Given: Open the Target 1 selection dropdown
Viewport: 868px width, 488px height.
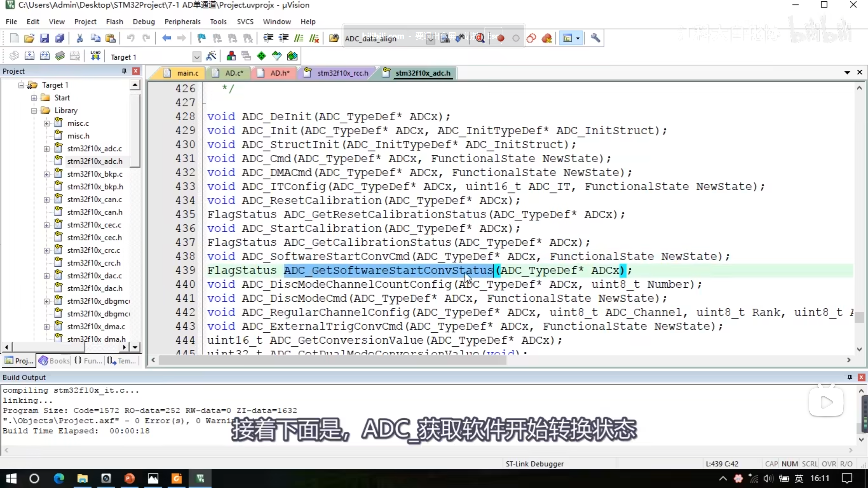Looking at the screenshot, I should tap(197, 57).
